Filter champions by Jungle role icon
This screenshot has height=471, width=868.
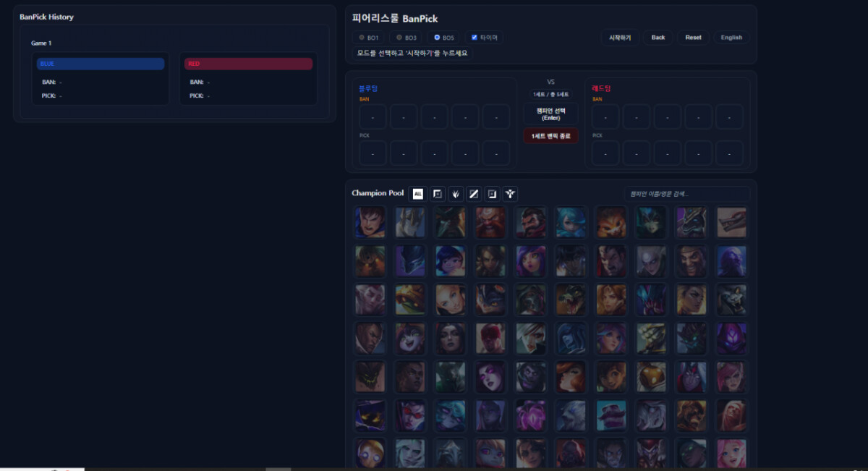pos(456,193)
